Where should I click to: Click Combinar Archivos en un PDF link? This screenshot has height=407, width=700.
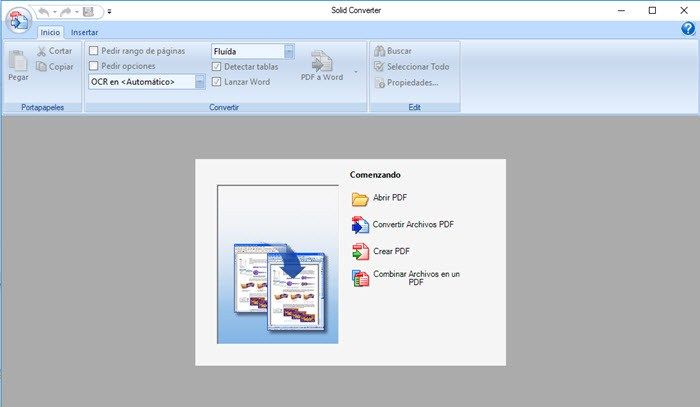406,278
